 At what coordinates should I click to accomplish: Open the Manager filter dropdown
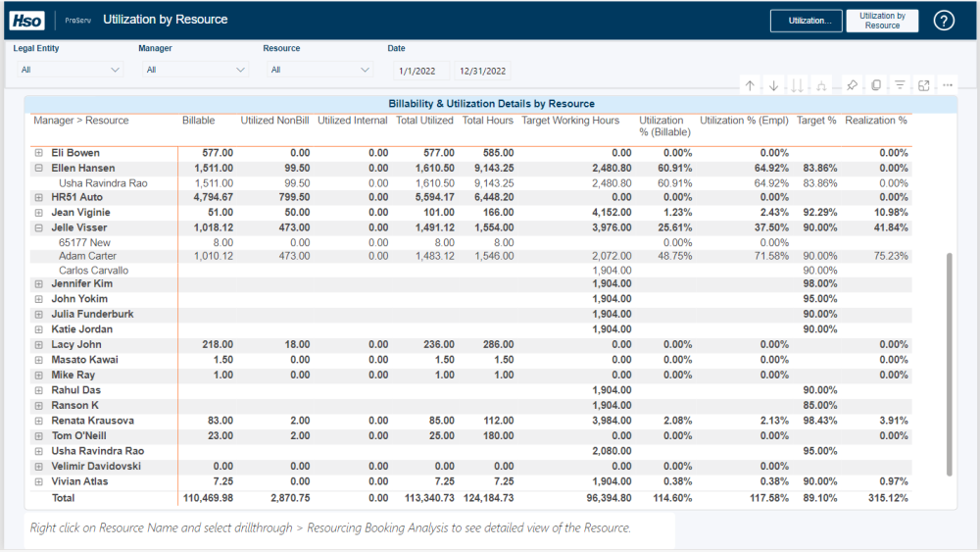coord(194,71)
